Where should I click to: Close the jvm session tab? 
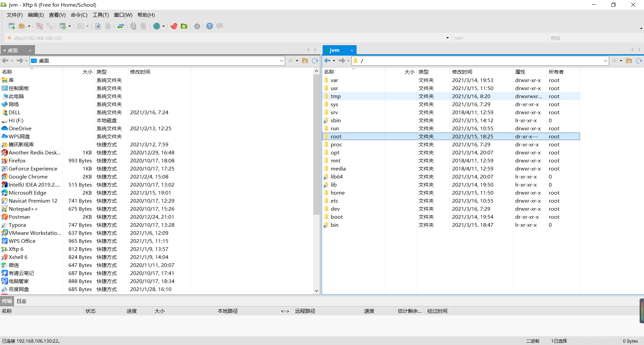(352, 51)
